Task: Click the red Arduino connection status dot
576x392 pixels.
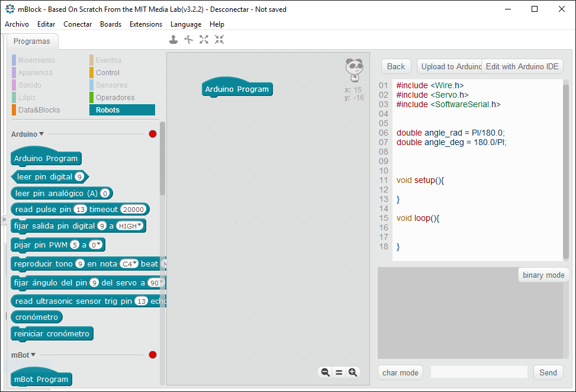Action: 153,134
